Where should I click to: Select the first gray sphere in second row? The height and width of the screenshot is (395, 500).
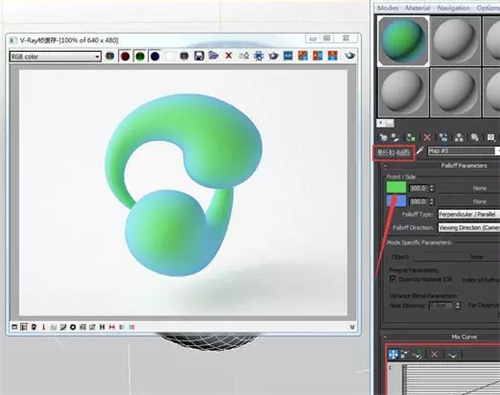pyautogui.click(x=403, y=92)
